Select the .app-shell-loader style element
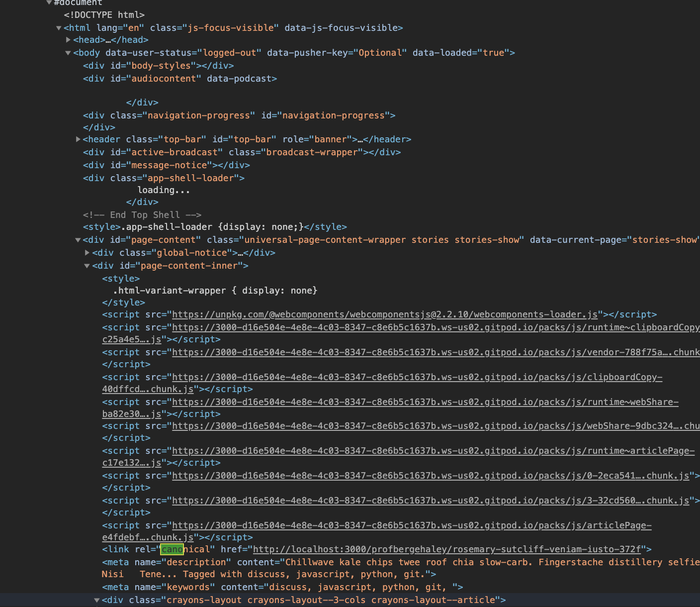This screenshot has height=607, width=700. 215,227
